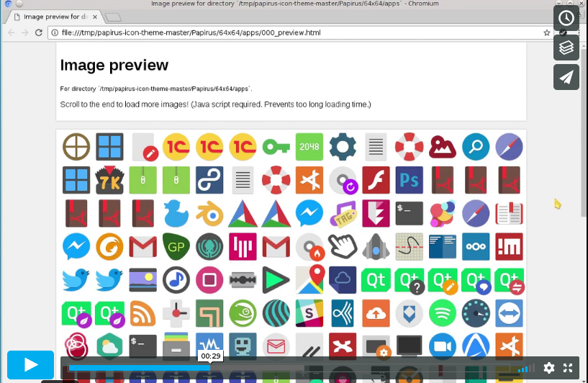Select the orange cloud upload icon
588x383 pixels.
(x=376, y=313)
